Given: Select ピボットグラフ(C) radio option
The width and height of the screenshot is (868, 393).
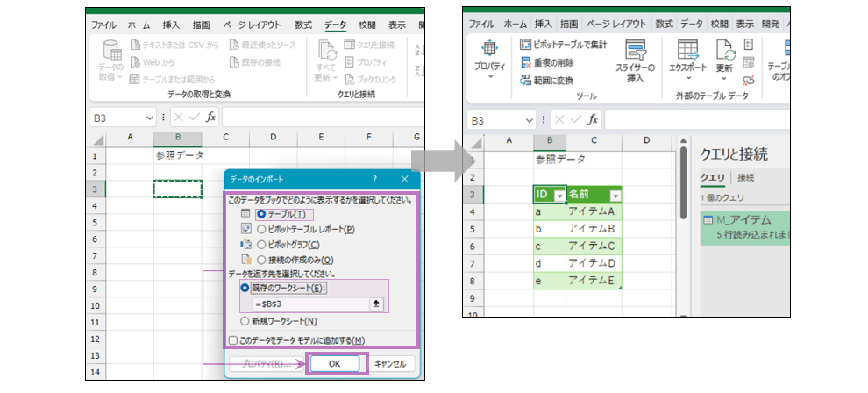Looking at the screenshot, I should pyautogui.click(x=261, y=245).
